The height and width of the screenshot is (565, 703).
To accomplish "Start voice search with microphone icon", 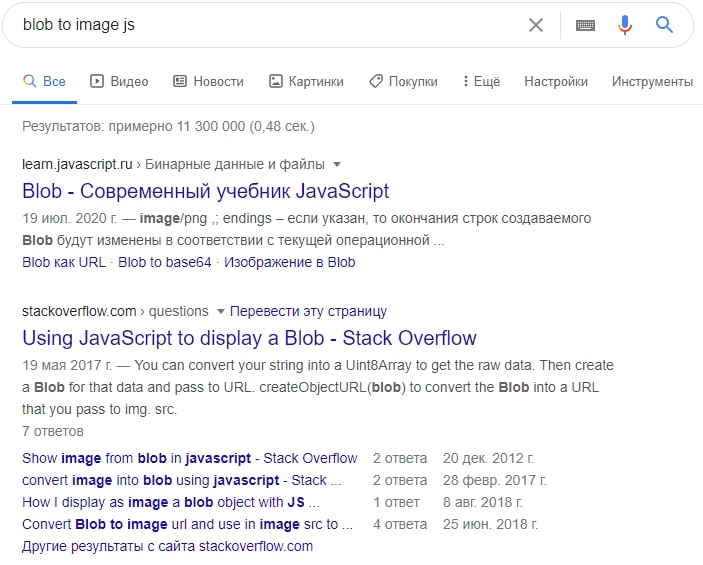I will (x=625, y=25).
